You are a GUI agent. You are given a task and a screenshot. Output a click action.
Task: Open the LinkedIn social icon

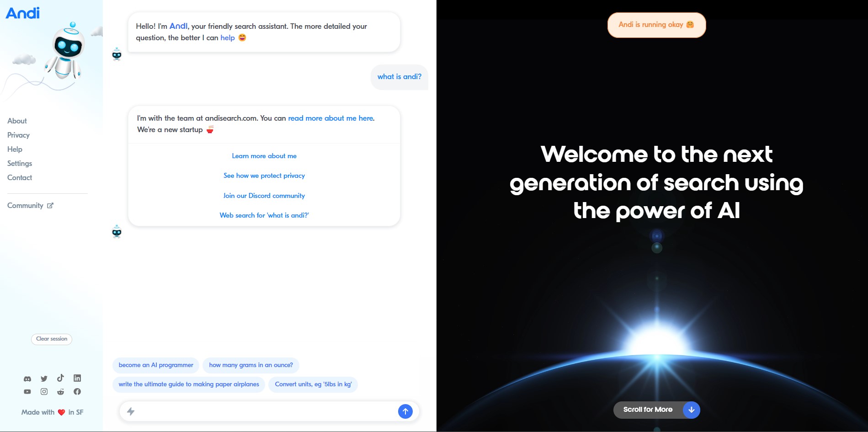tap(77, 378)
